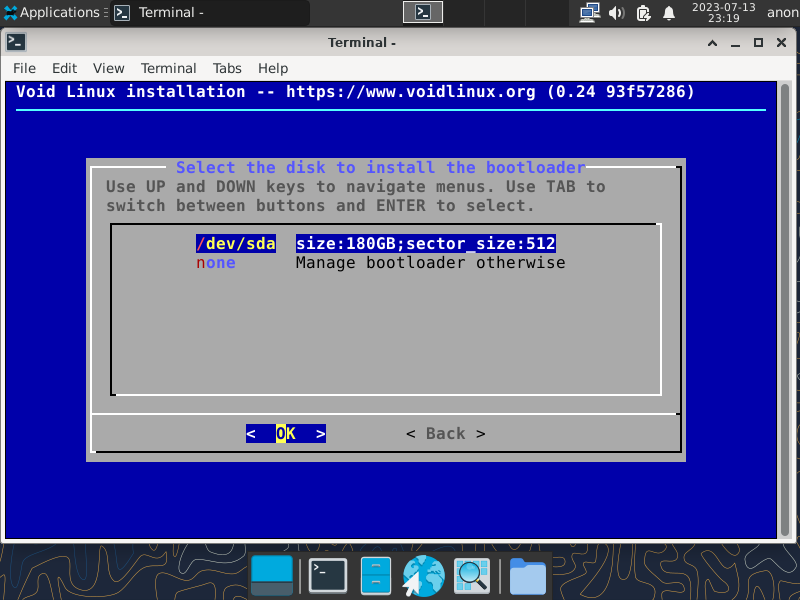The height and width of the screenshot is (600, 800).
Task: Select the Terminal taskbar window button
Action: pyautogui.click(x=210, y=12)
